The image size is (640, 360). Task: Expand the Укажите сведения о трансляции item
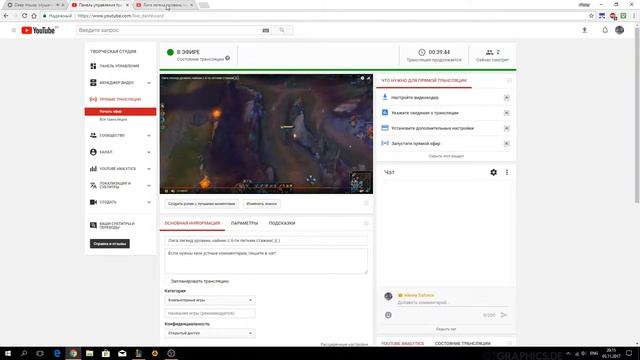[x=507, y=113]
